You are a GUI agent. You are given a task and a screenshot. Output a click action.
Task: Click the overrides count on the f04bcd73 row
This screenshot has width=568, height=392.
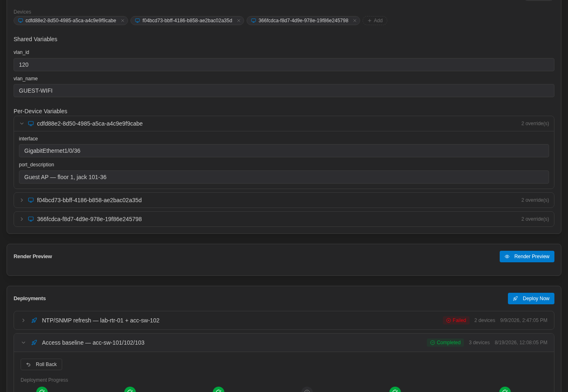(535, 200)
